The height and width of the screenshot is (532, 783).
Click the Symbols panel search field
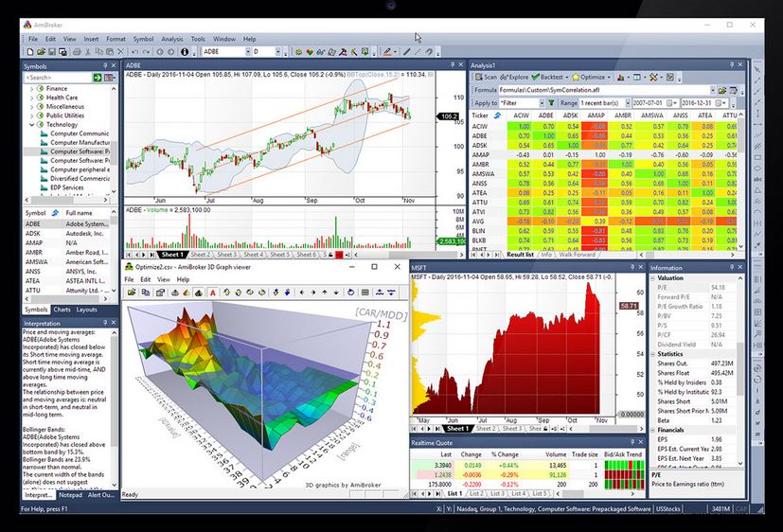coord(58,78)
